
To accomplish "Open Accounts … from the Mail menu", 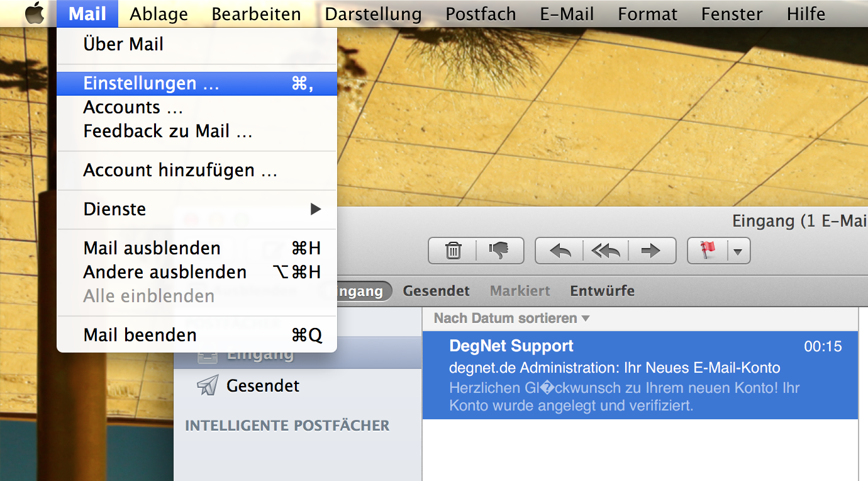I will 197,107.
